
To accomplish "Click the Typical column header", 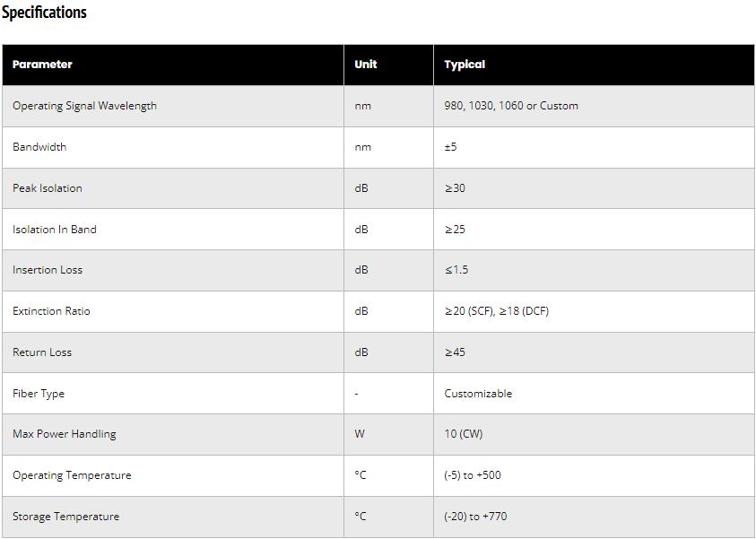I will pos(465,65).
